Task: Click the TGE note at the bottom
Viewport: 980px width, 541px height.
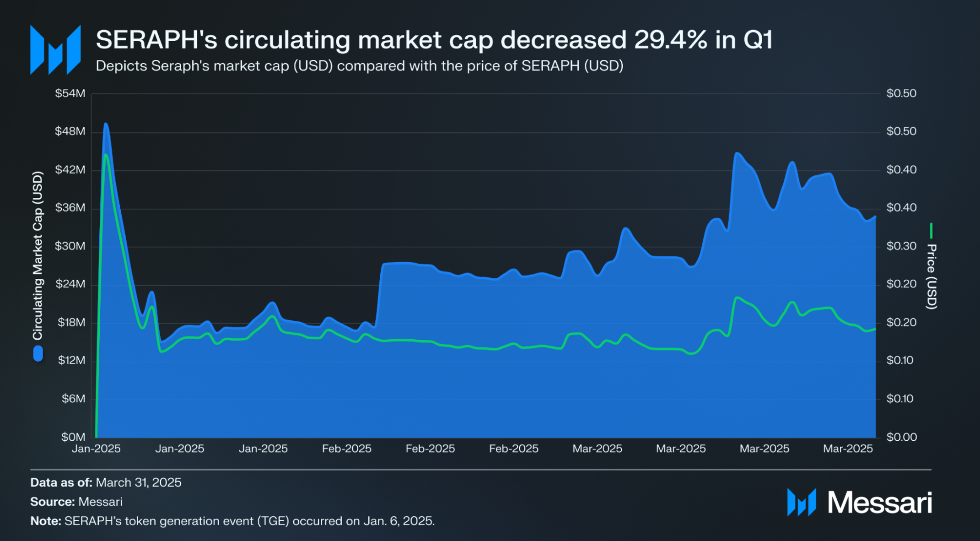Action: coord(232,521)
